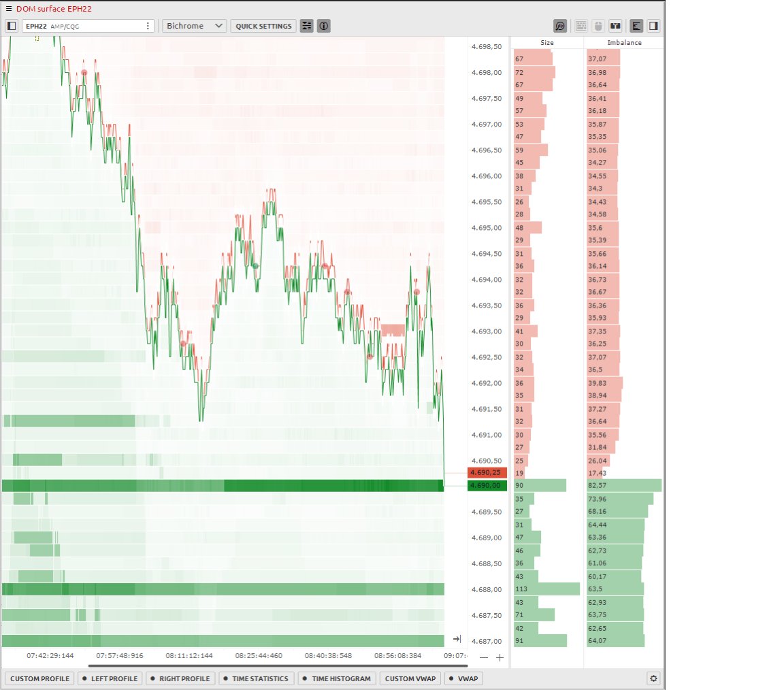The image size is (784, 690).
Task: Click the price level 4.695,00
Action: click(487, 227)
